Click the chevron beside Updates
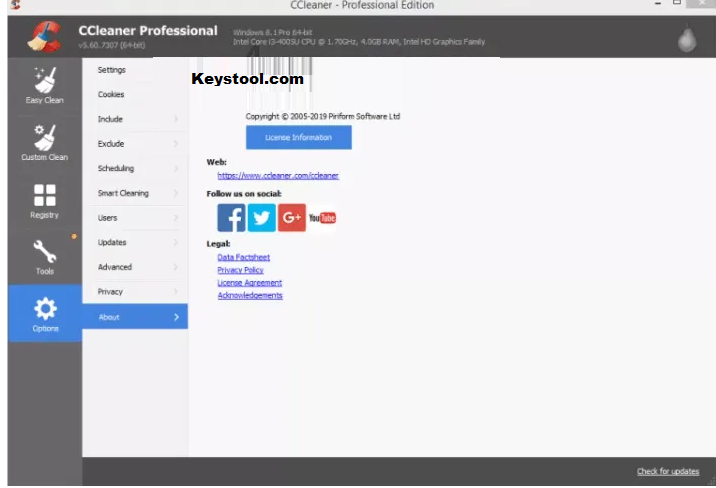 click(x=176, y=242)
